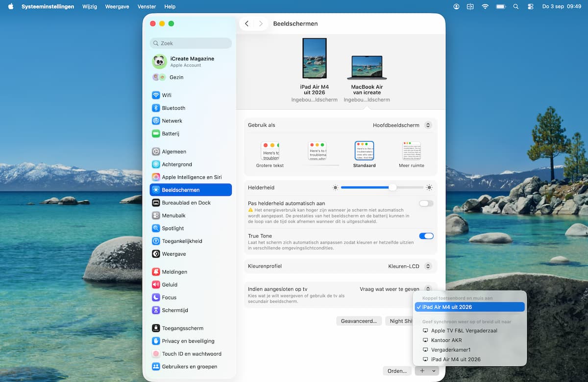This screenshot has height=382, width=588.
Task: Open the Systeeminstellingen app menu
Action: point(48,6)
